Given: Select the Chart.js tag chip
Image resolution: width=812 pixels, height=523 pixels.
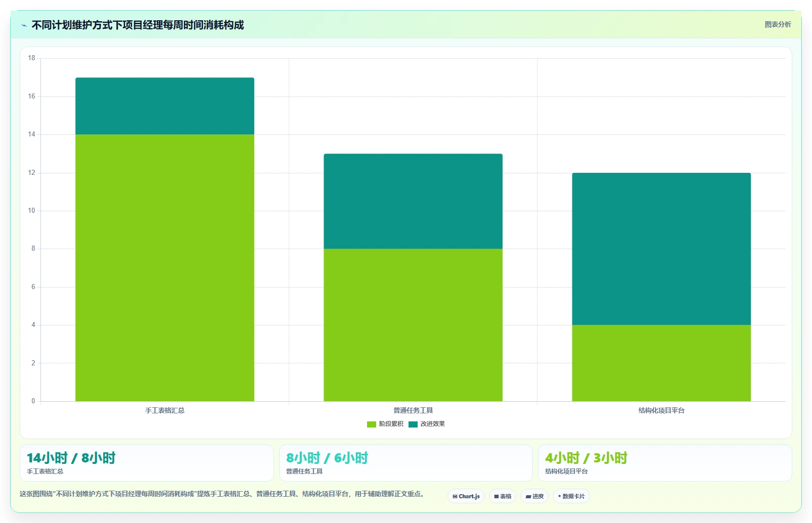Looking at the screenshot, I should (x=466, y=496).
